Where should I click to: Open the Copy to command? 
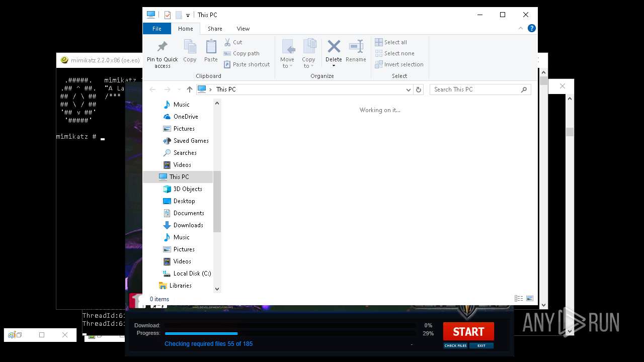pyautogui.click(x=309, y=54)
